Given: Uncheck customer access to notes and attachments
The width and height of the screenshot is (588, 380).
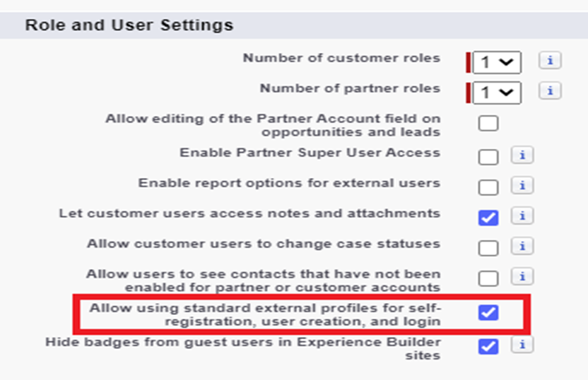Looking at the screenshot, I should tap(488, 217).
